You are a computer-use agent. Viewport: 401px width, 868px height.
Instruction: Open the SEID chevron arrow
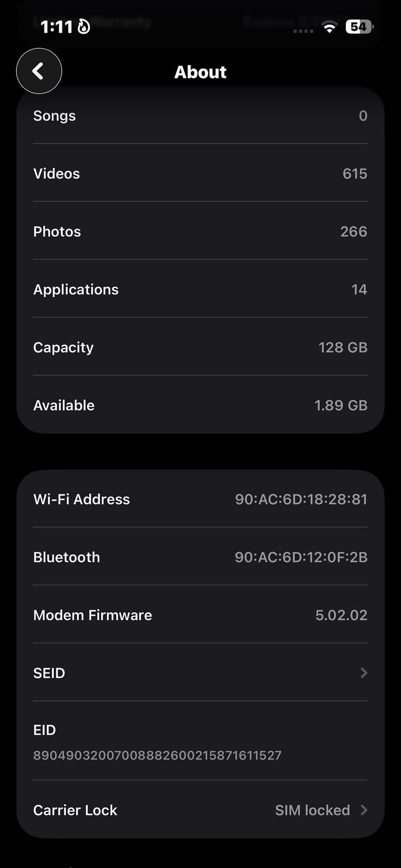[364, 673]
